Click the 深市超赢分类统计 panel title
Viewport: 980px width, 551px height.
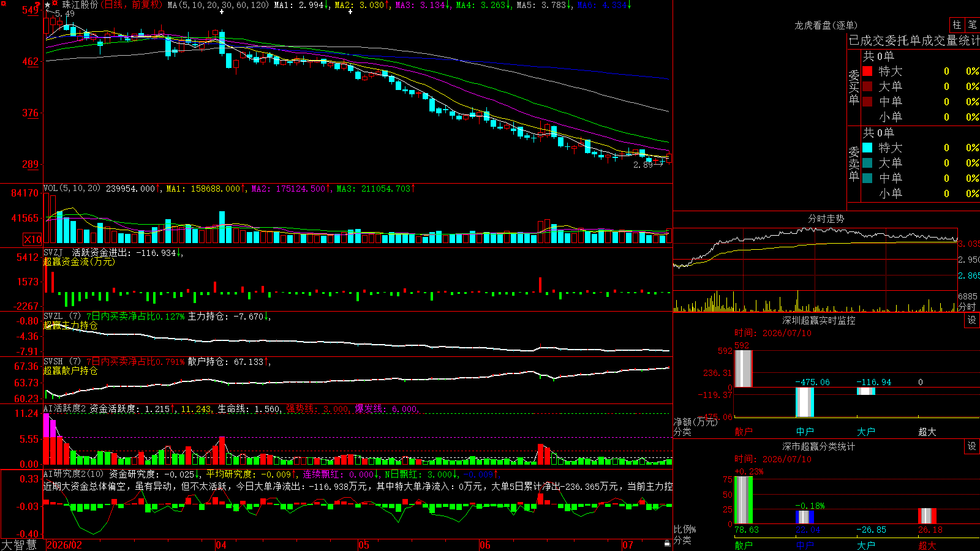pos(819,446)
